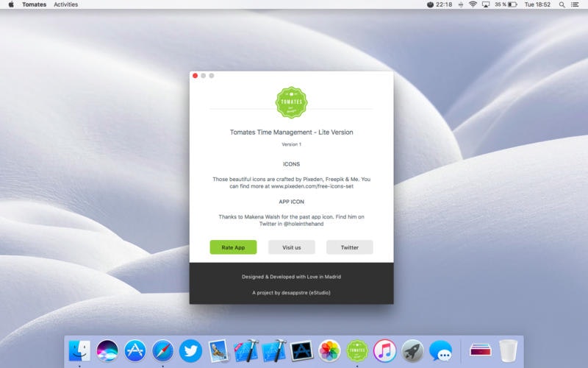
Task: Click the Twitter button in the About window
Action: tap(350, 247)
